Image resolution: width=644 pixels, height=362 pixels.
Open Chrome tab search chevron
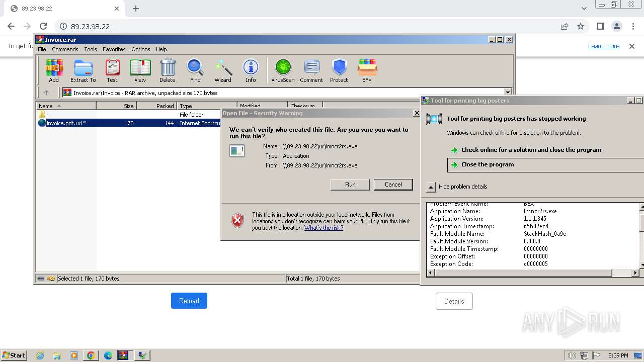coord(584,9)
